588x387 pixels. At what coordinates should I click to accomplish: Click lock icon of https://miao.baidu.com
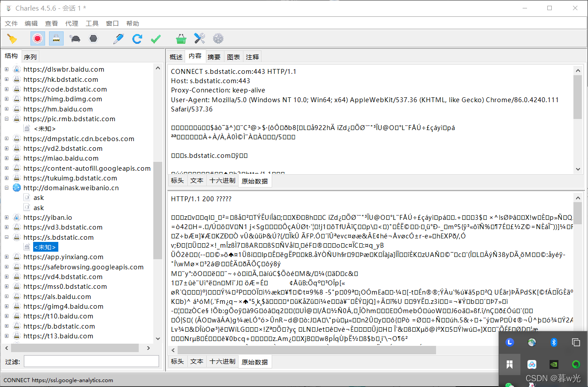[17, 158]
